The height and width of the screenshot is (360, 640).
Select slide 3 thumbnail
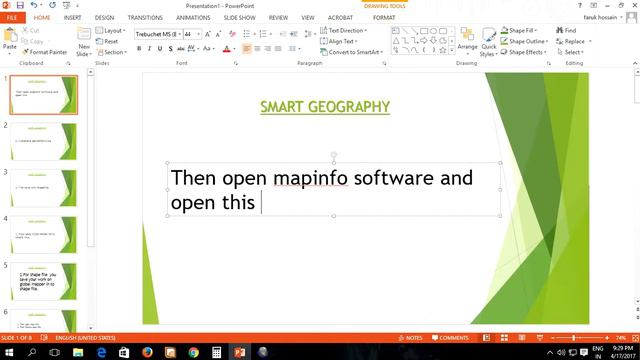[x=43, y=188]
